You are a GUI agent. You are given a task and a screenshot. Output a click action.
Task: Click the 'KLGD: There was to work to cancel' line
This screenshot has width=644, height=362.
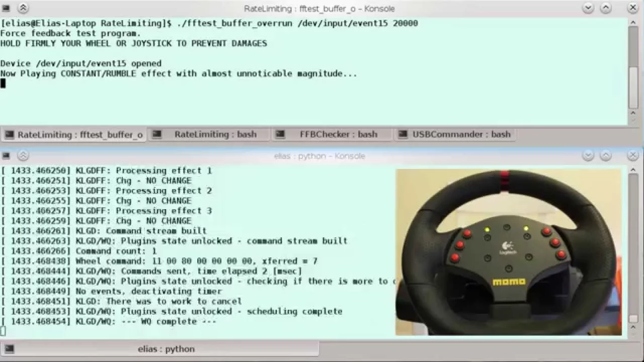pos(121,301)
